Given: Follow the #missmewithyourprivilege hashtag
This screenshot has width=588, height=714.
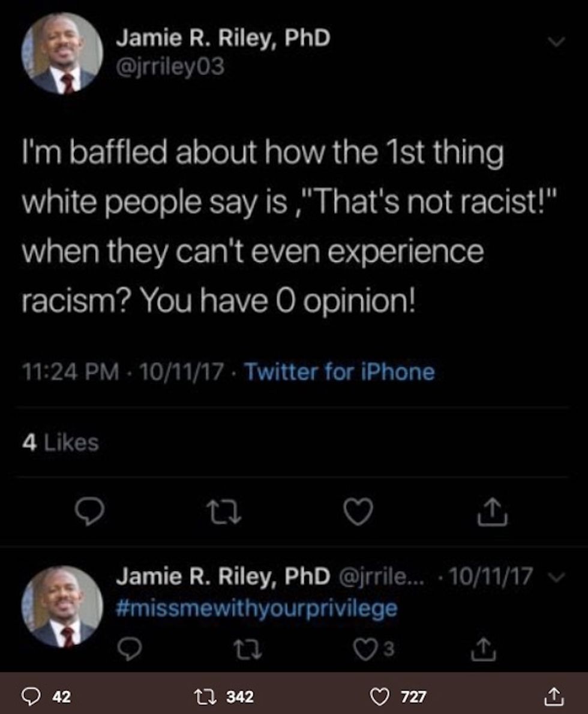Looking at the screenshot, I should click(x=256, y=608).
